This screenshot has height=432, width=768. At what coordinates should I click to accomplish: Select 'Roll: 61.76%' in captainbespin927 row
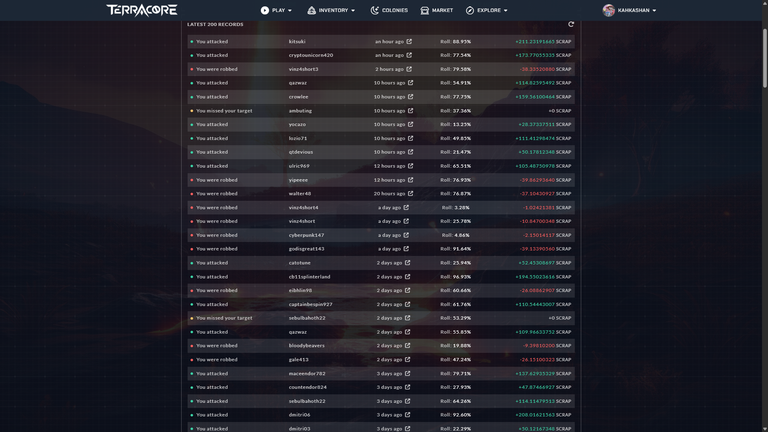pyautogui.click(x=455, y=304)
